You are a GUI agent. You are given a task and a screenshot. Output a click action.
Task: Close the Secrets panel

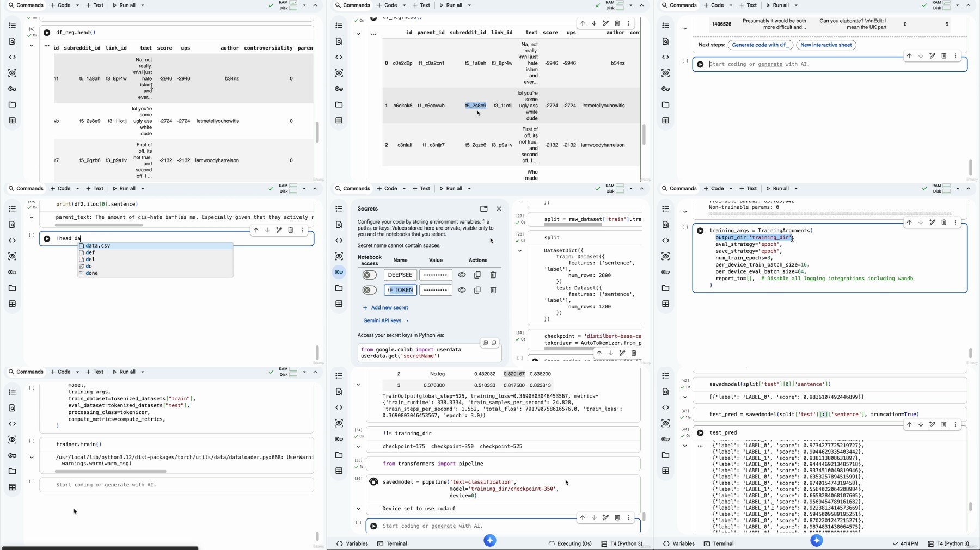[499, 208]
